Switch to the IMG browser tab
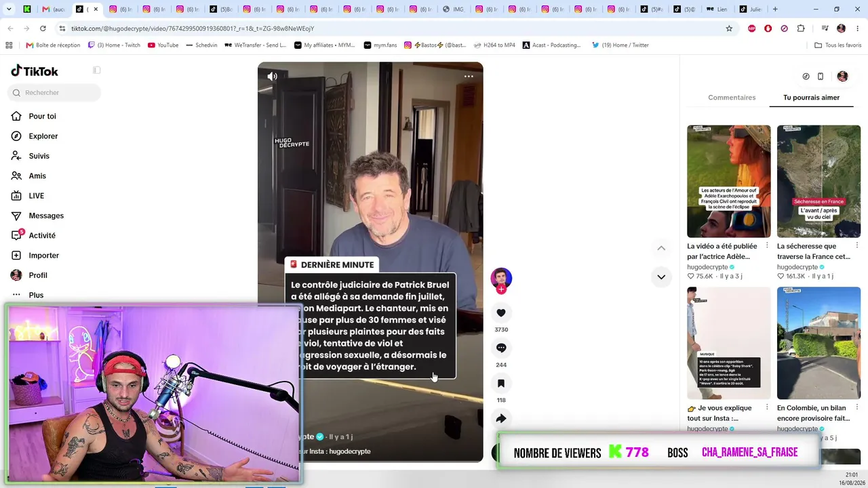868x488 pixels. click(454, 9)
